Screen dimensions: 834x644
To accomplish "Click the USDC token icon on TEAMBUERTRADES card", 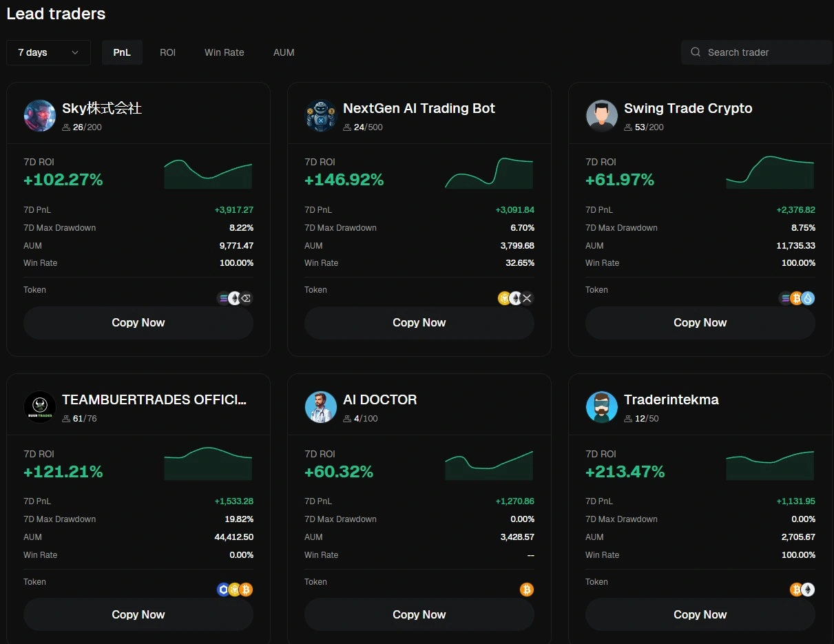I will click(x=223, y=590).
